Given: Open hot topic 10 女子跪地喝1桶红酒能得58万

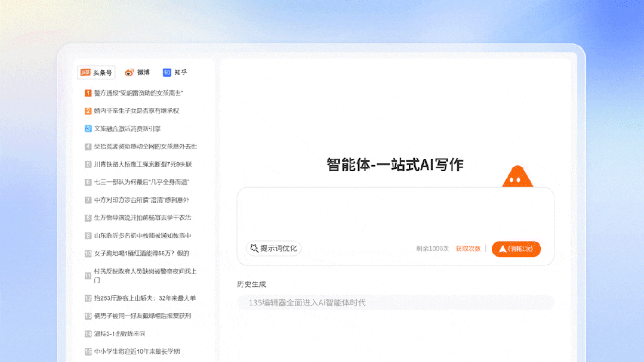Looking at the screenshot, I should tap(141, 253).
